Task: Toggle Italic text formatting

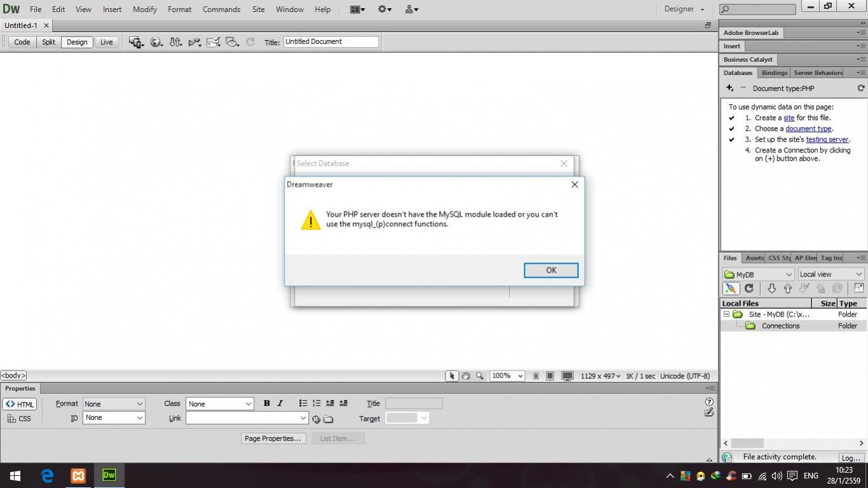Action: [280, 403]
